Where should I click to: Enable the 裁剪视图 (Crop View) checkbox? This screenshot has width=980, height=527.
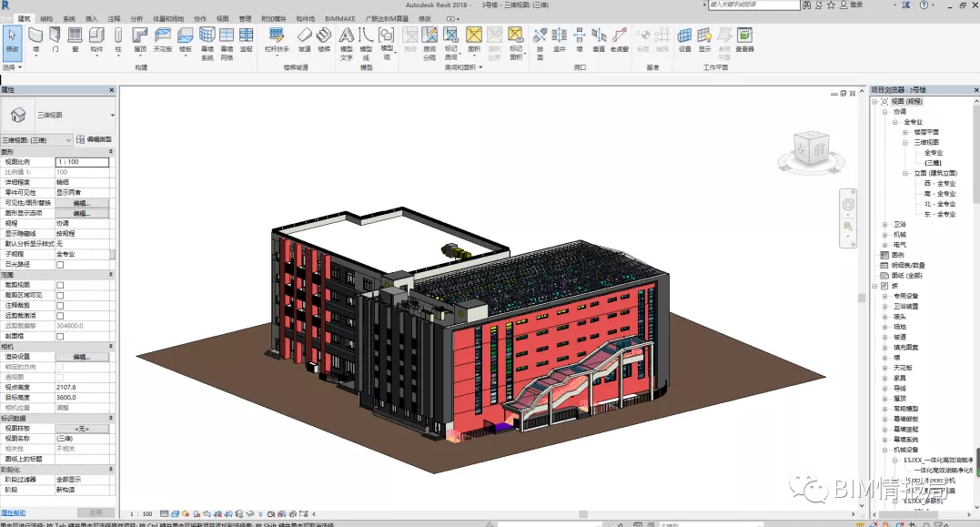pyautogui.click(x=60, y=285)
